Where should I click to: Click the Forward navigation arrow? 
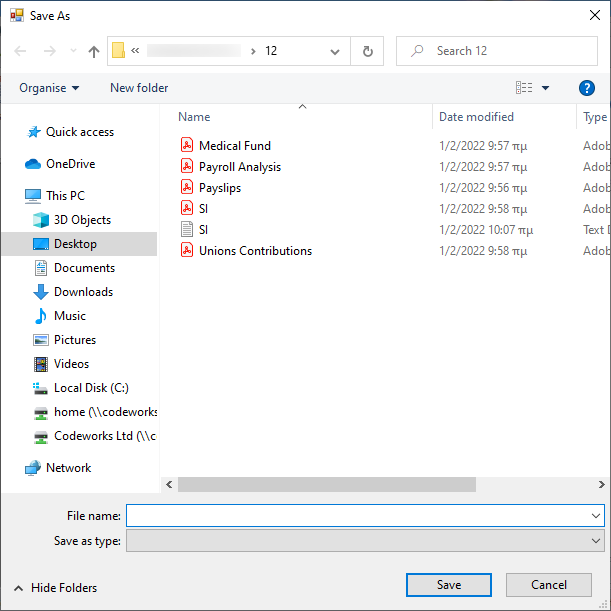pos(49,51)
